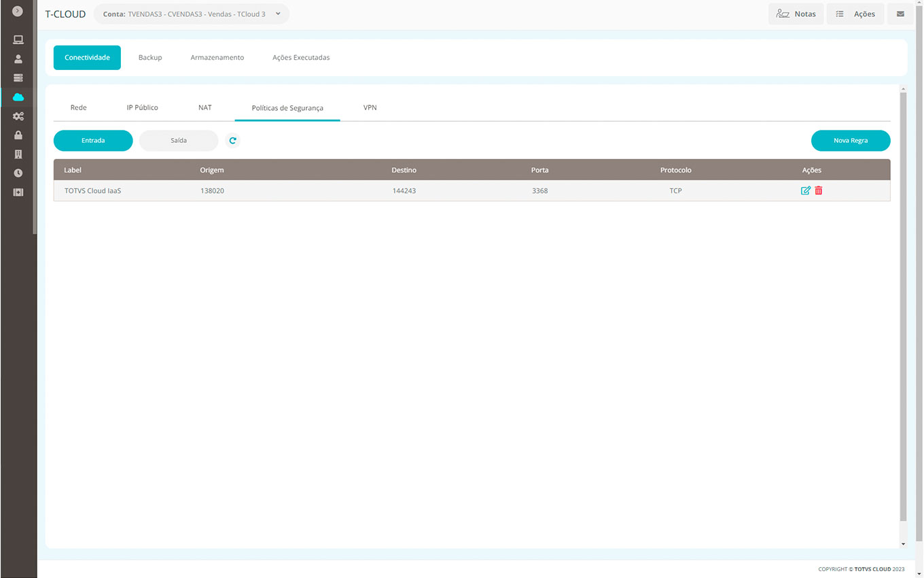Select the cloud icon in the sidebar

[x=18, y=97]
